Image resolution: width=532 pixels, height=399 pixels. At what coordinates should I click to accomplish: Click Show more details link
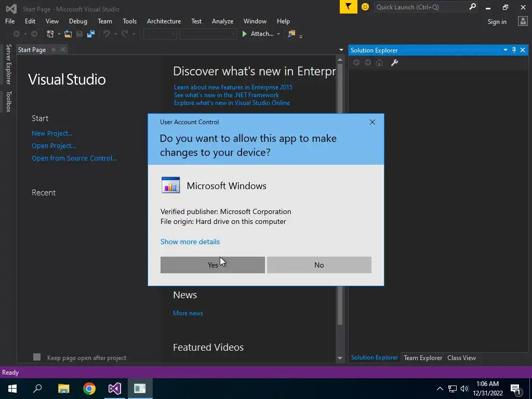(190, 242)
